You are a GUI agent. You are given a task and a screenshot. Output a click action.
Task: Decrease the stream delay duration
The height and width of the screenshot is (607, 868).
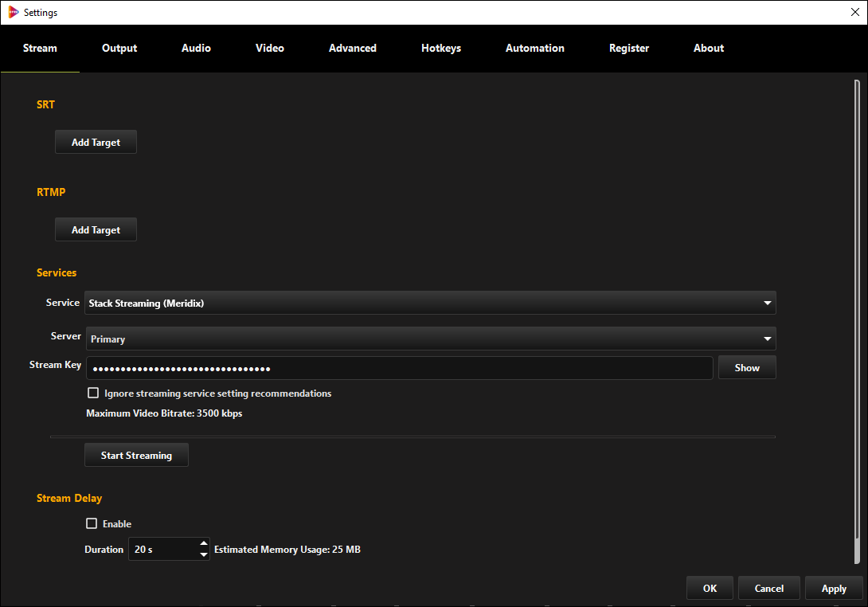pos(204,555)
